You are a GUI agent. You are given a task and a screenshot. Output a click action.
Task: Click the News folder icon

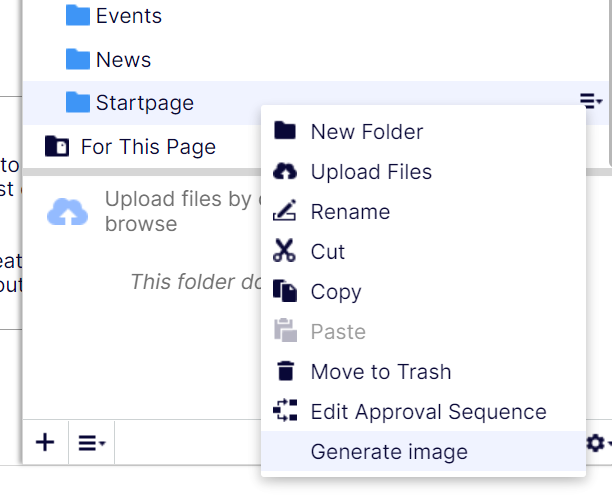tap(78, 59)
